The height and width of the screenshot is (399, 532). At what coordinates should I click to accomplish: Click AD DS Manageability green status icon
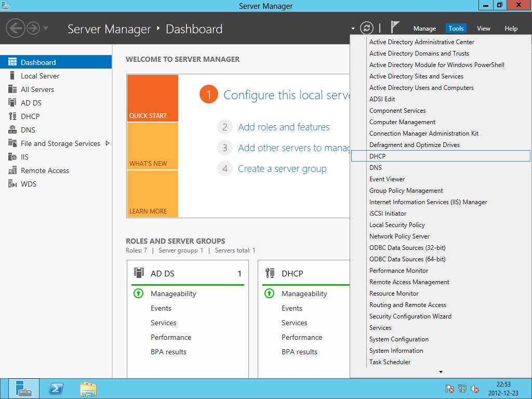click(x=138, y=293)
